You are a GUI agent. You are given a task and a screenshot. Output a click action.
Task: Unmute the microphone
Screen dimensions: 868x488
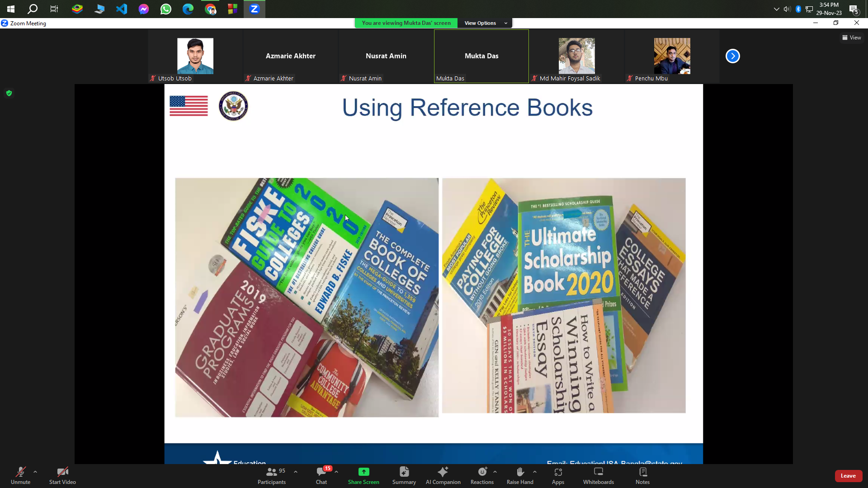coord(20,475)
